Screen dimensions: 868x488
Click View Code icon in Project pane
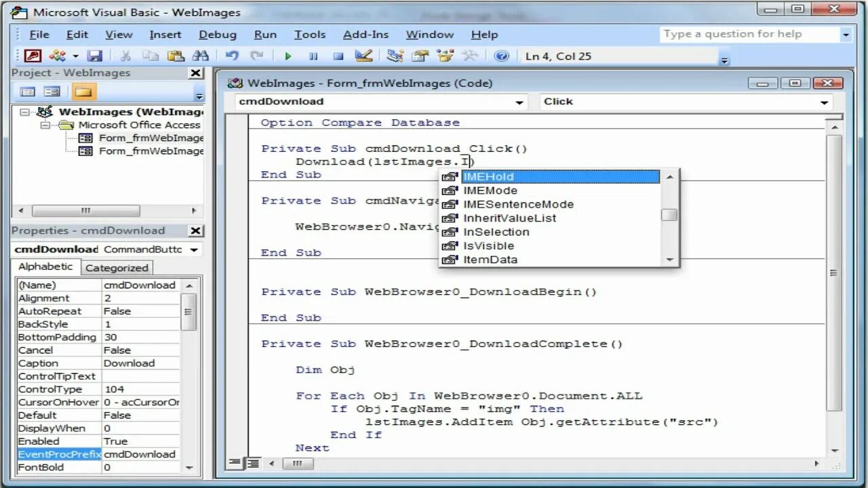(28, 91)
